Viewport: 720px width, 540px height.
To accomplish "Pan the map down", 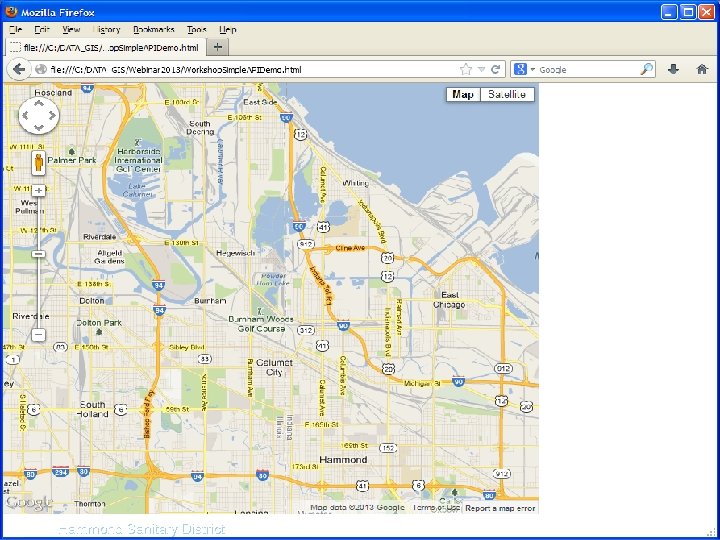I will coord(39,128).
